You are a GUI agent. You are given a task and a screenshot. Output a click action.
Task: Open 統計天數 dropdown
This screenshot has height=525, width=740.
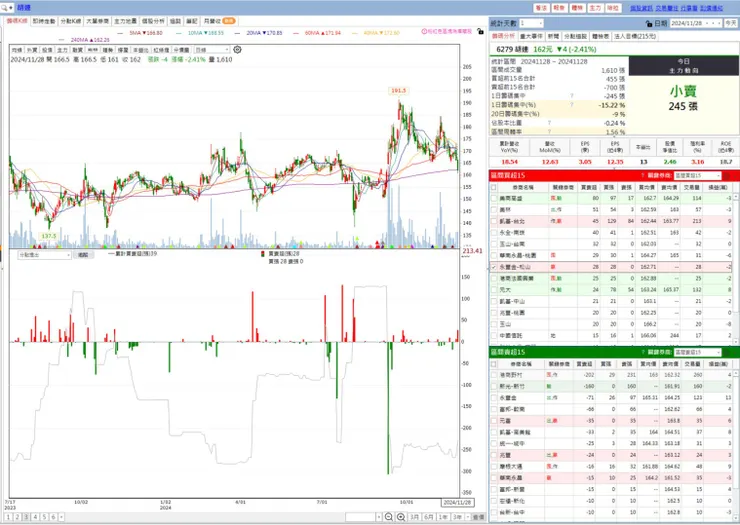point(531,23)
